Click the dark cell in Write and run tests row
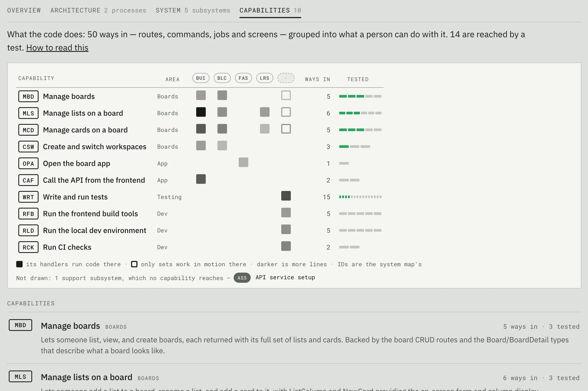Viewport: 588px width, 391px height. pyautogui.click(x=286, y=196)
